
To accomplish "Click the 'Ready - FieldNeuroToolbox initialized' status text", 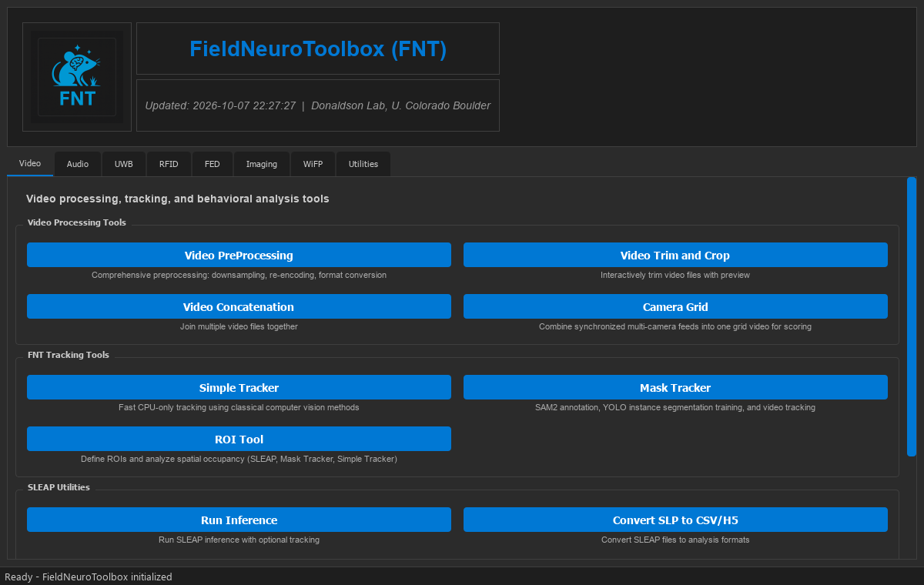I will pyautogui.click(x=89, y=577).
